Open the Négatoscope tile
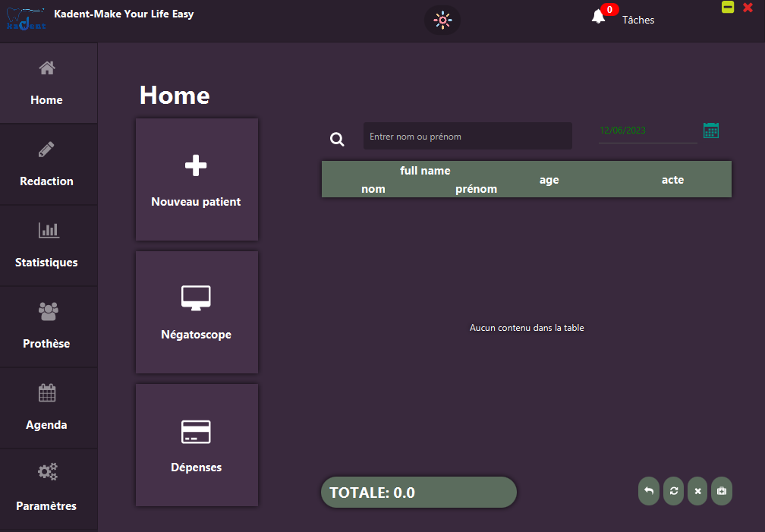 pyautogui.click(x=197, y=312)
